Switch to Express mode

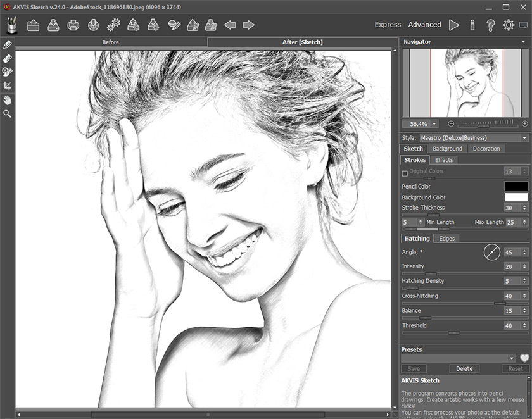[388, 25]
